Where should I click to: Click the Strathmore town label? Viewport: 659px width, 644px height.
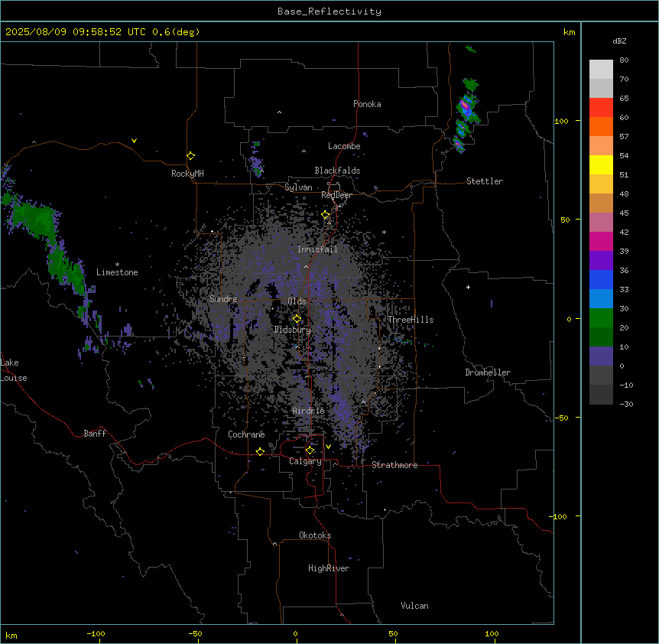click(394, 465)
